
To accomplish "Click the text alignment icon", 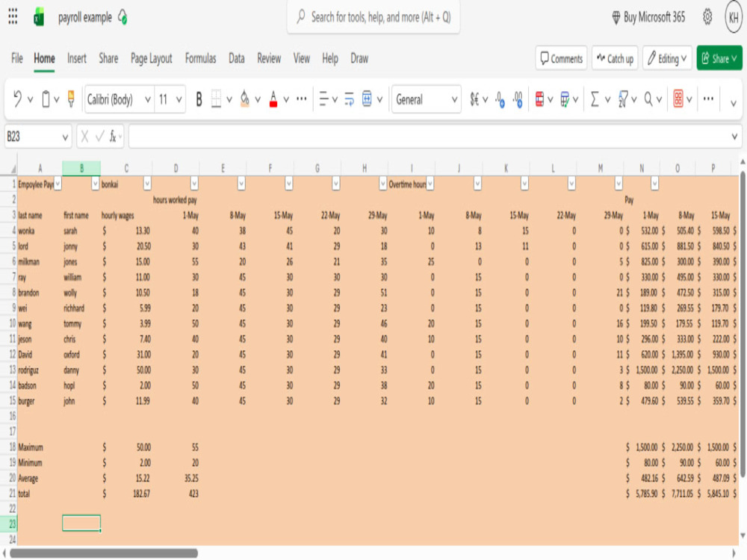I will click(x=324, y=99).
